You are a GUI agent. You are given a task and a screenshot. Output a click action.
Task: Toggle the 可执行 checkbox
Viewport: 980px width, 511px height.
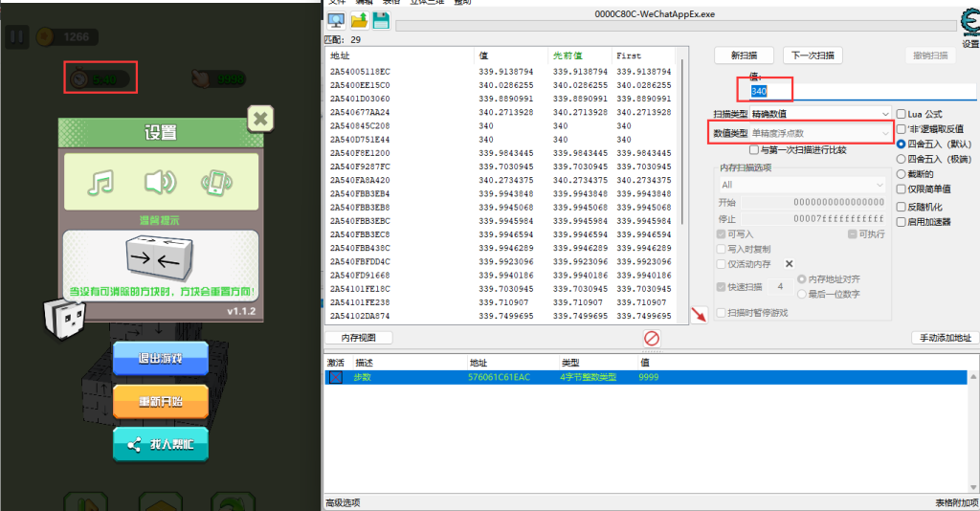[852, 233]
